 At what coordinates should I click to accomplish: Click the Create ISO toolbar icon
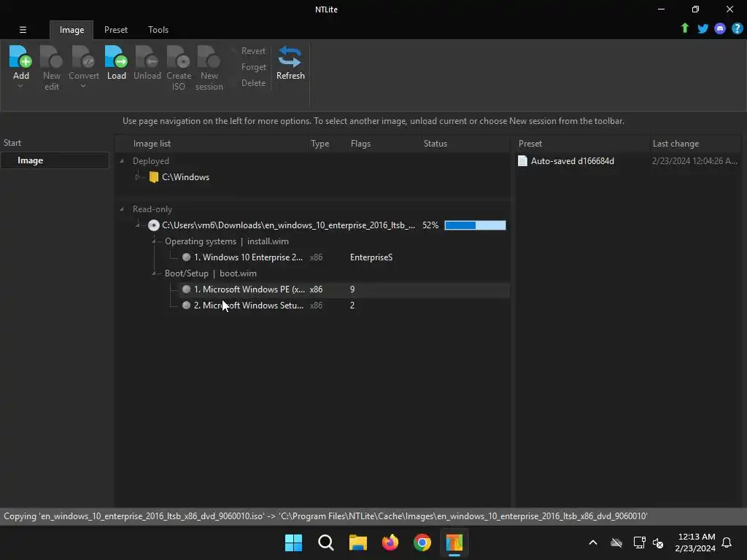click(179, 57)
